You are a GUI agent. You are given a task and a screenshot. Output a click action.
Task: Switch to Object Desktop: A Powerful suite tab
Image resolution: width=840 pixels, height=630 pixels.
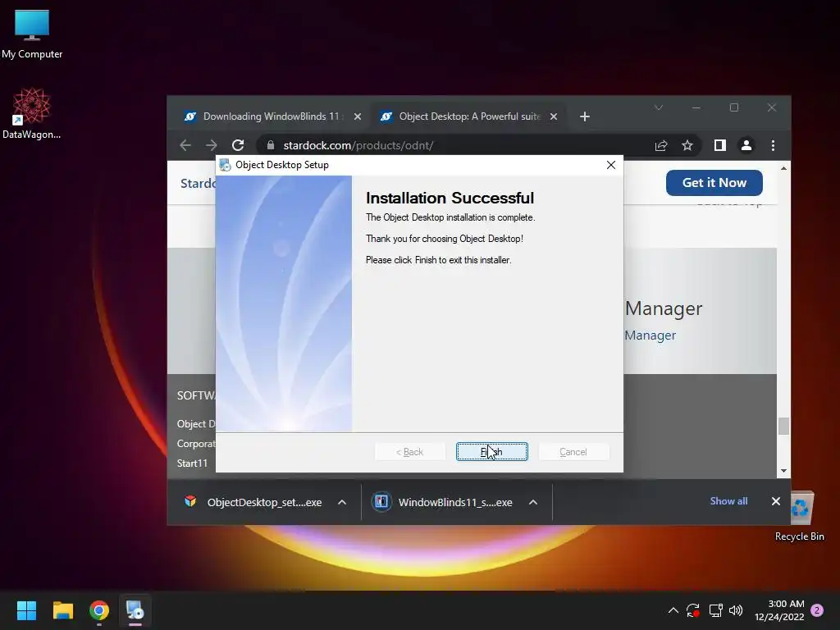click(x=469, y=116)
